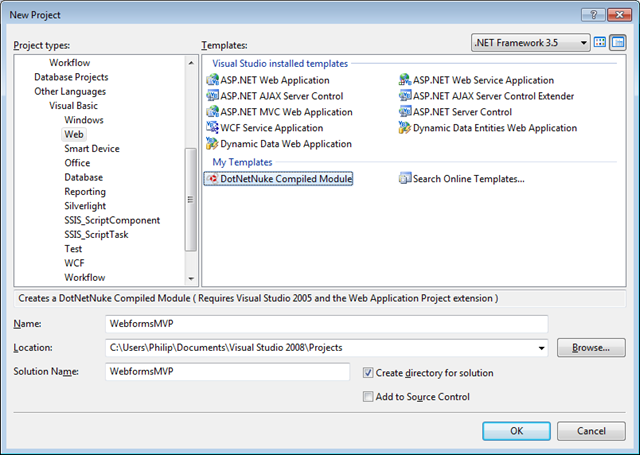
Task: Select Silverlight project type
Action: [85, 206]
